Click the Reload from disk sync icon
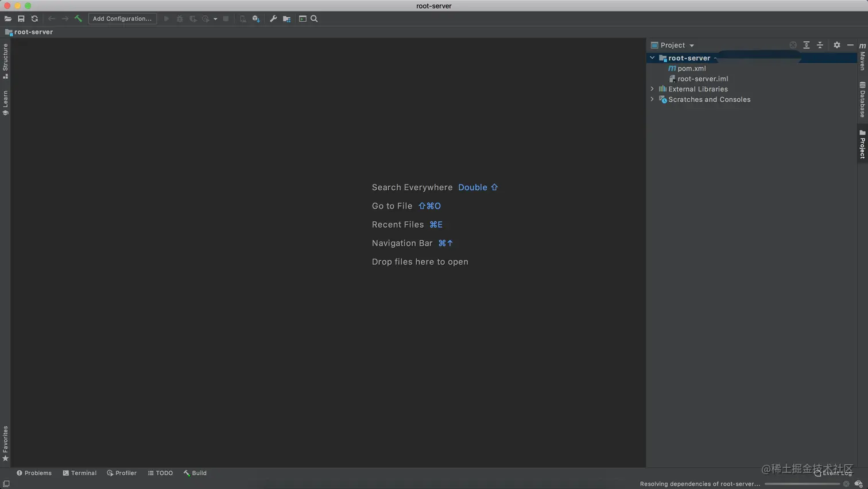The height and width of the screenshot is (489, 868). point(34,19)
